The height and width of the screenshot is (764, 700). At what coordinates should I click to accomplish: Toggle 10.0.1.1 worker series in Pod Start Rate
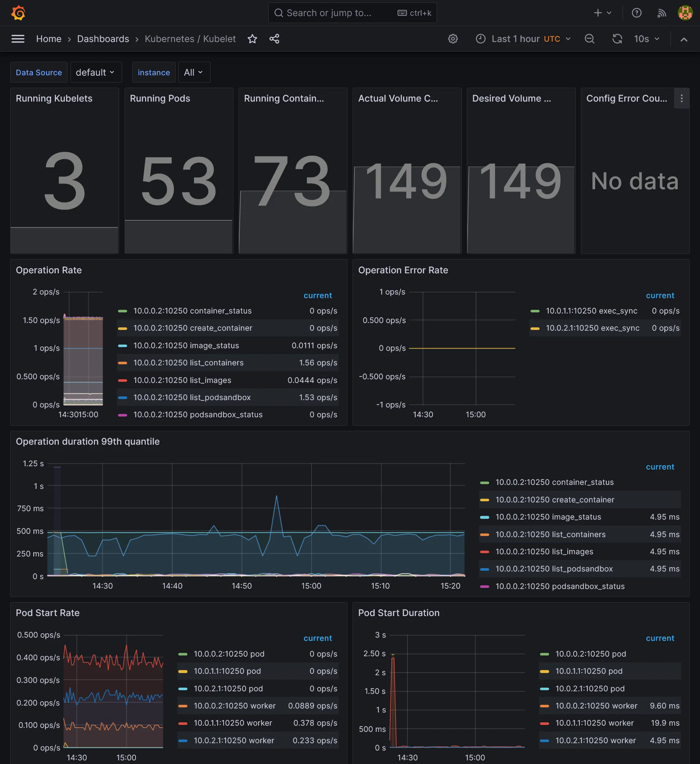pos(233,723)
